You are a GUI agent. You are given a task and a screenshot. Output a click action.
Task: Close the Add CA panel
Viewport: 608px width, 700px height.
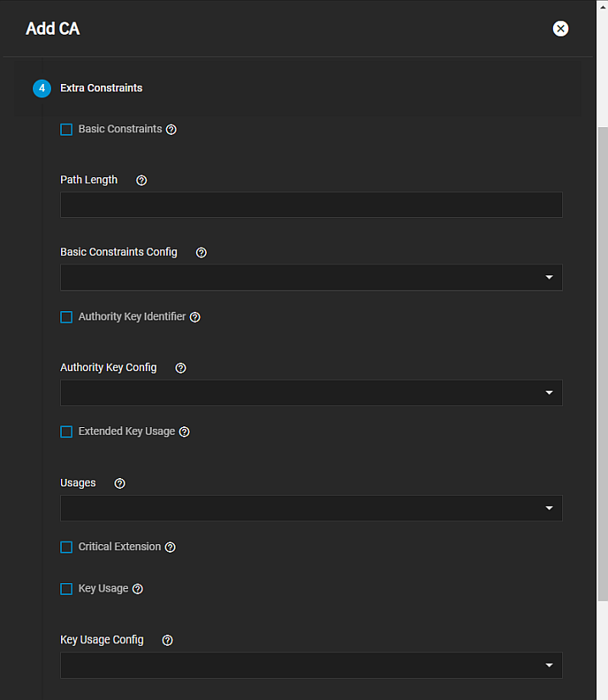[561, 29]
